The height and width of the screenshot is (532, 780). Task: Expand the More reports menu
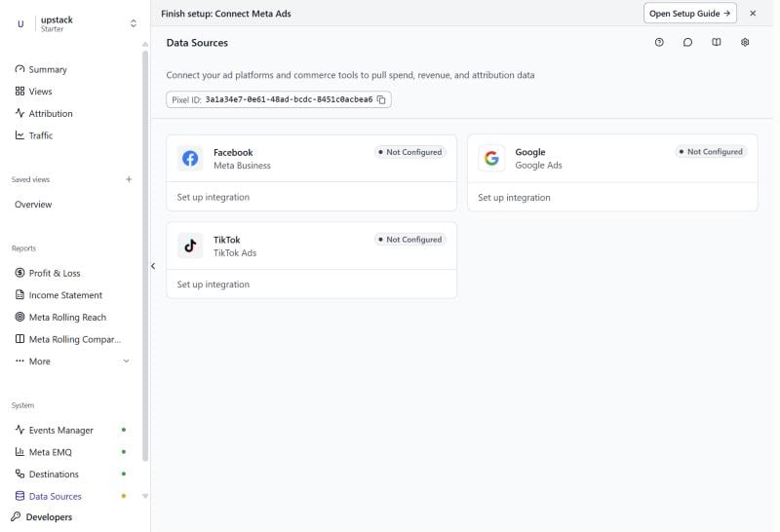72,361
